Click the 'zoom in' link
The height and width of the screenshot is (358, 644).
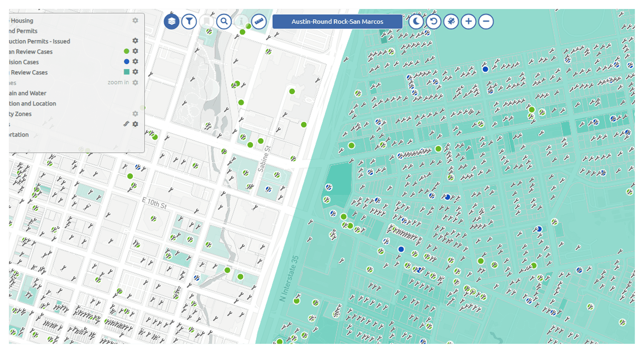click(118, 83)
